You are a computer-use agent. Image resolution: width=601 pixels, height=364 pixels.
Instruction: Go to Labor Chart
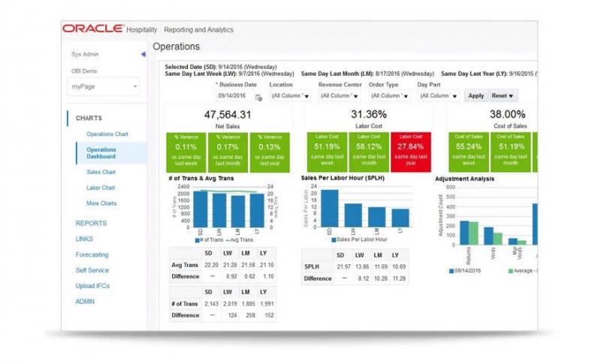click(x=101, y=188)
